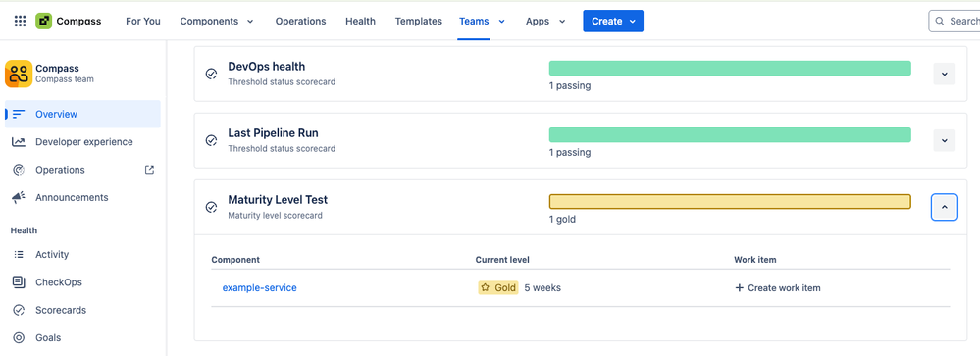Collapse the Maturity Level Test scorecard
The height and width of the screenshot is (356, 980).
click(945, 207)
